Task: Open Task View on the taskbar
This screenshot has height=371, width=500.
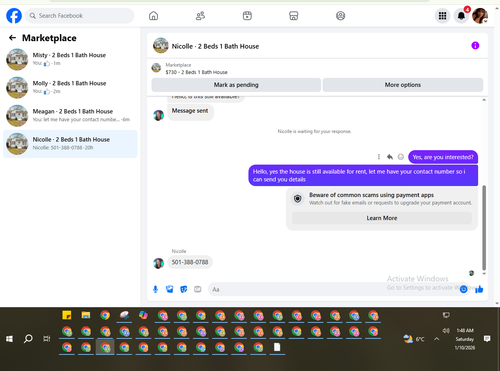Action: (x=47, y=339)
